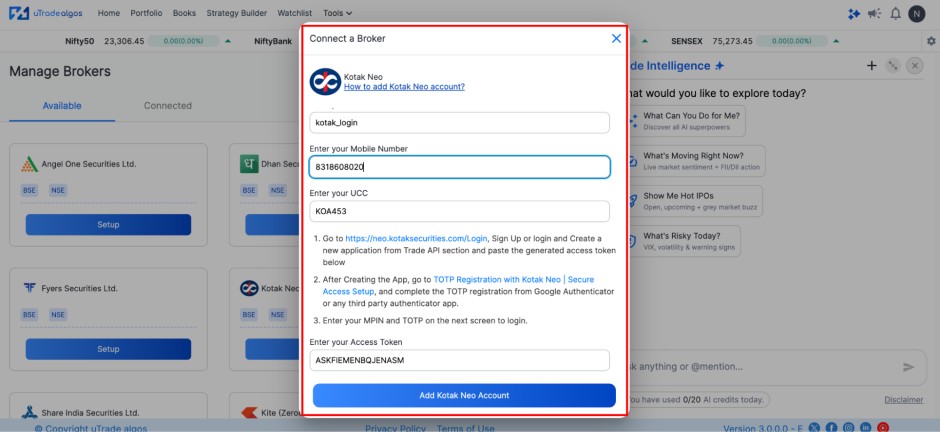Click the BSE tag on Fyers card

29,315
